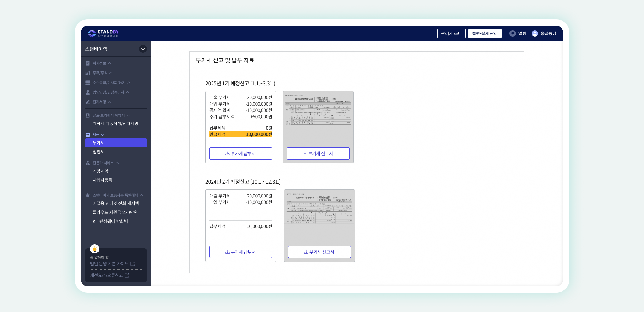
Task: Click the 추가 납부세액 +500,000원 row
Action: click(241, 117)
